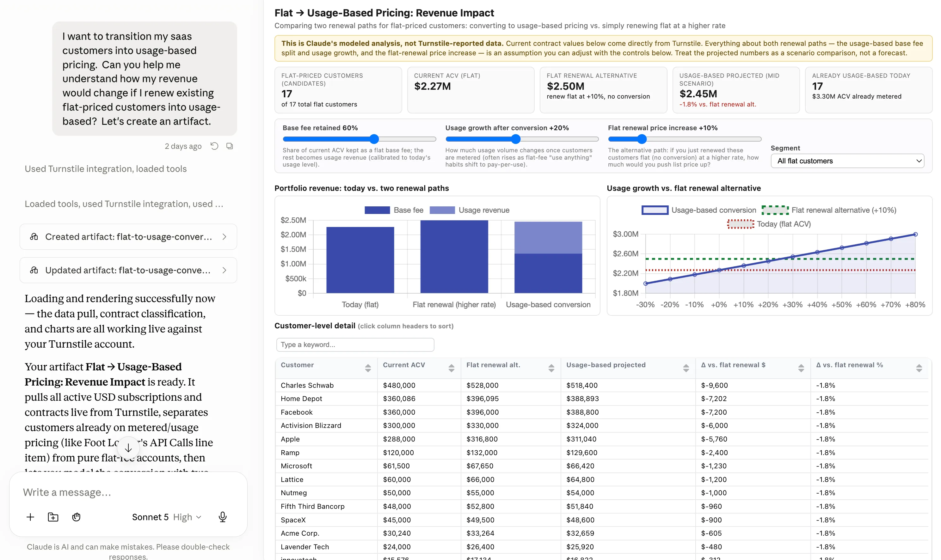Sort by Current ACV using its sort arrows

pos(452,368)
